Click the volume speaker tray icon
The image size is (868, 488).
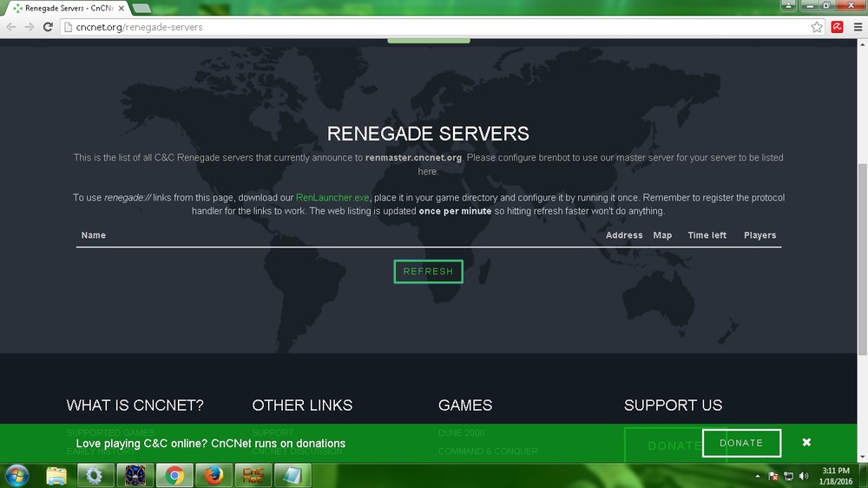click(x=804, y=477)
